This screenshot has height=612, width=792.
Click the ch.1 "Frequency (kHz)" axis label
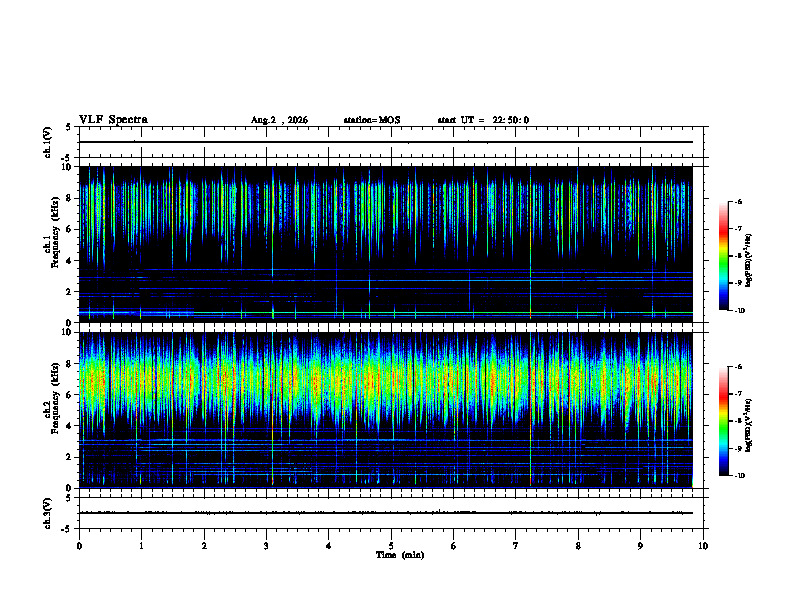point(55,232)
